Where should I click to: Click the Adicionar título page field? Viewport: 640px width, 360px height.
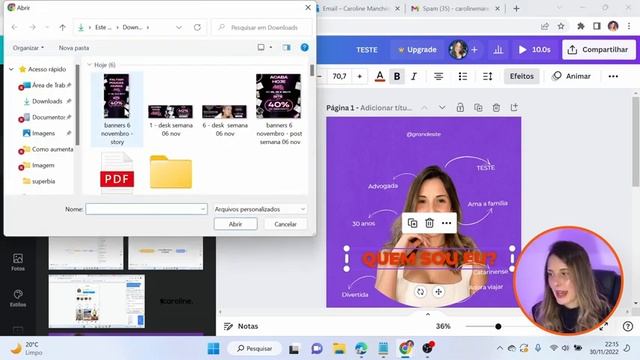click(386, 108)
